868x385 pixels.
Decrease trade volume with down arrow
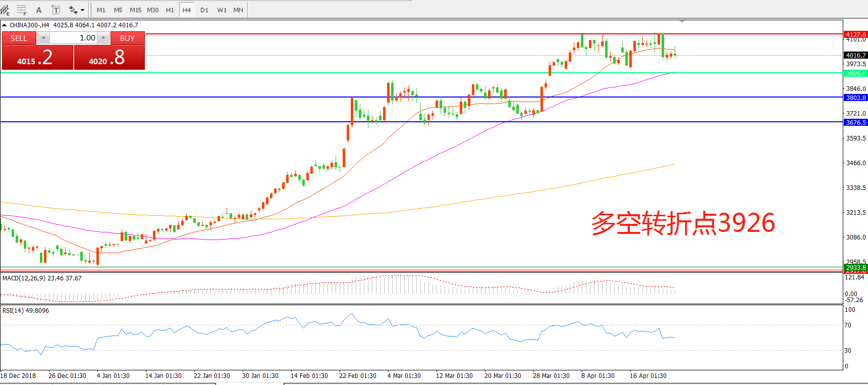[43, 38]
